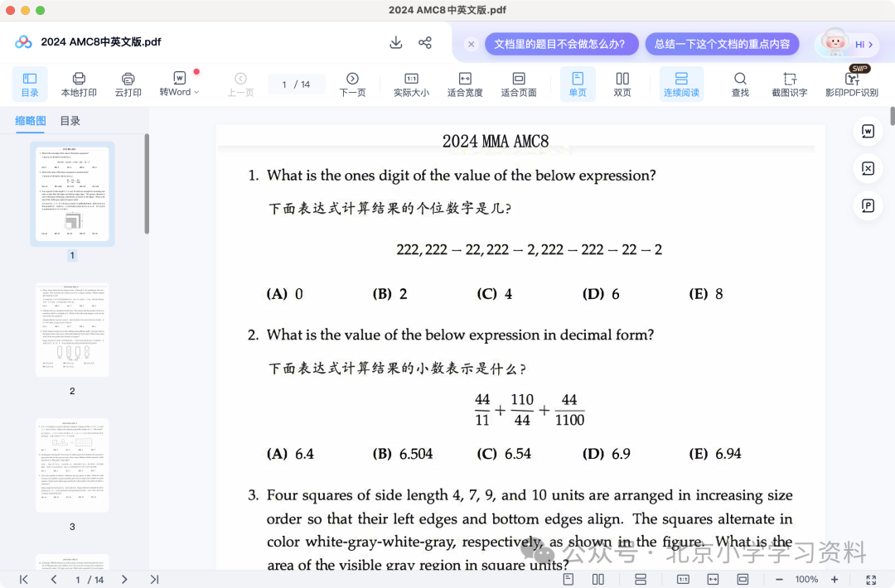Select two-page layout icon in status bar
The height and width of the screenshot is (588, 895).
pos(598,580)
